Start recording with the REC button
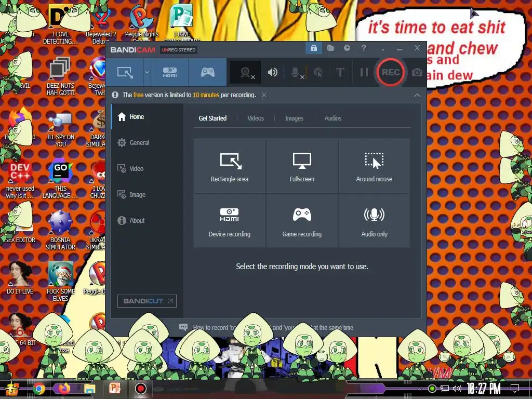Image resolution: width=532 pixels, height=399 pixels. (391, 72)
